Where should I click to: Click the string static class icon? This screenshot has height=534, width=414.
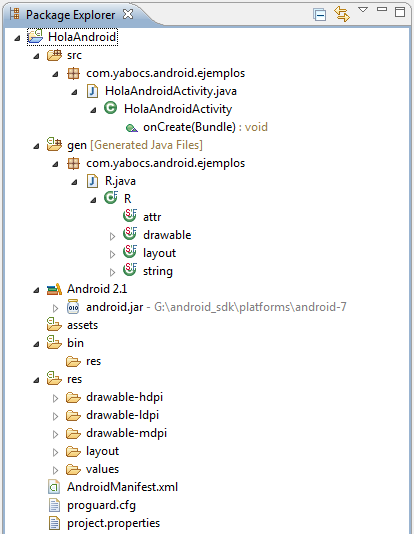[x=130, y=270]
